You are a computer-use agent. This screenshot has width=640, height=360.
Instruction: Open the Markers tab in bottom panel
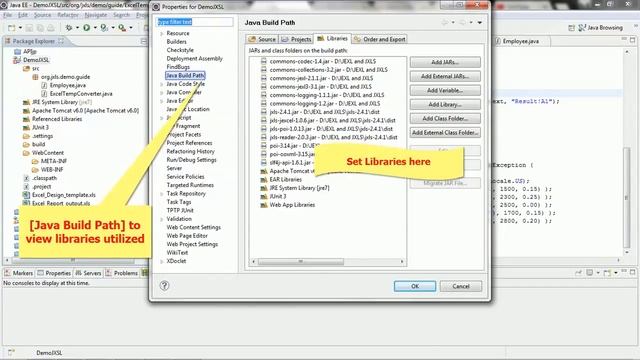tap(18, 273)
